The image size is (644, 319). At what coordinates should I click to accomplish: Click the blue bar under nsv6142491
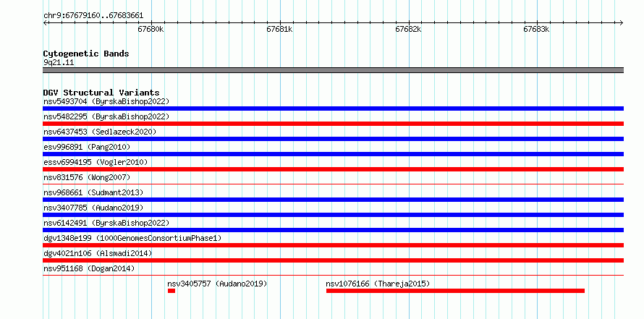[x=333, y=230]
